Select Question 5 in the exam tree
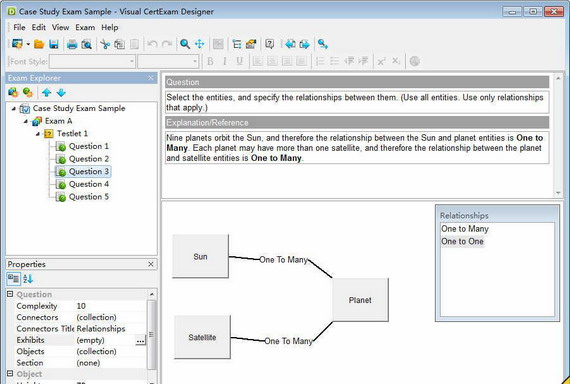This screenshot has width=570, height=384. (89, 197)
